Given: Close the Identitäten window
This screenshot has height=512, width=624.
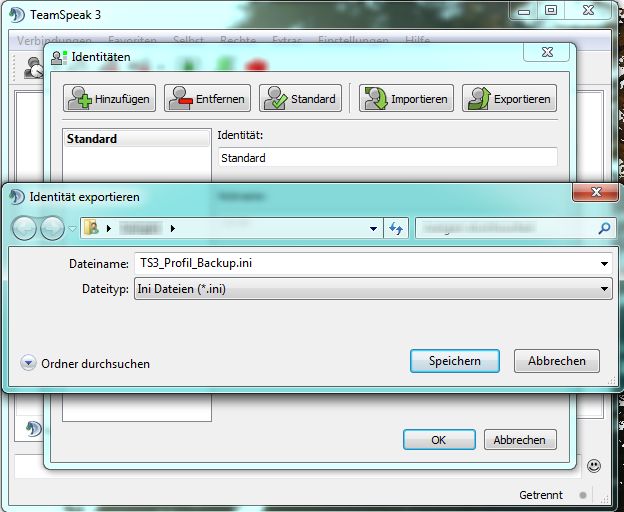Looking at the screenshot, I should pos(548,52).
